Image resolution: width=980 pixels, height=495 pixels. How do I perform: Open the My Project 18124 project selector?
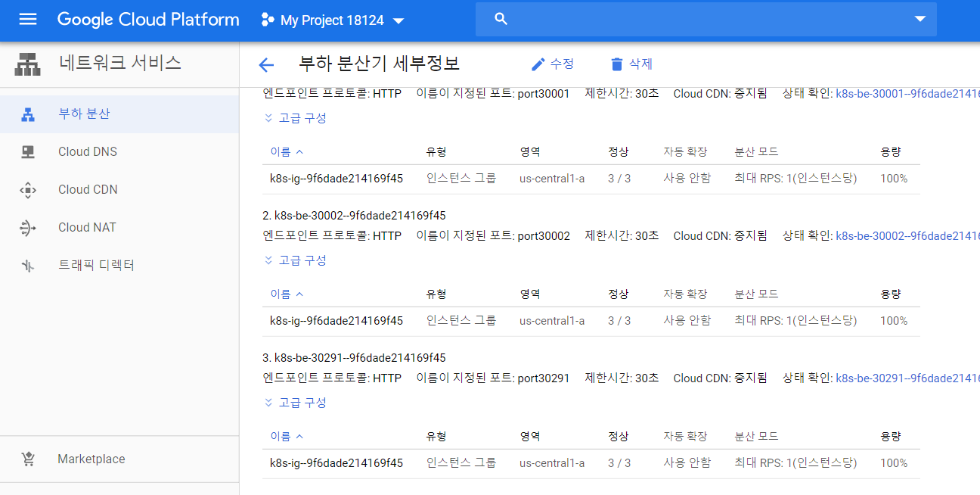pyautogui.click(x=333, y=20)
